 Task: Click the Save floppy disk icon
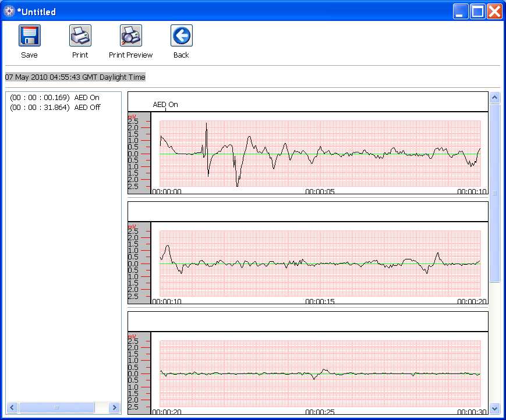click(x=29, y=35)
